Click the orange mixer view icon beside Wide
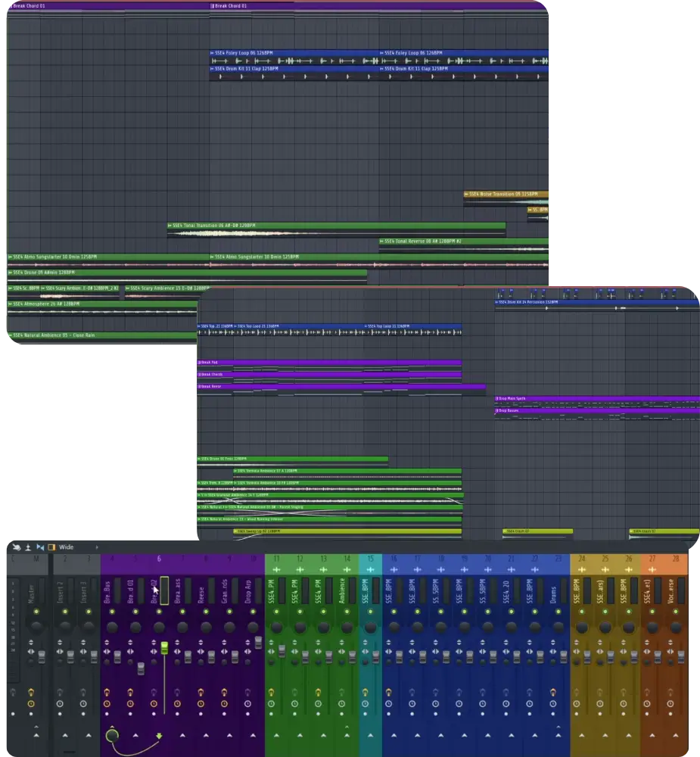 [51, 547]
